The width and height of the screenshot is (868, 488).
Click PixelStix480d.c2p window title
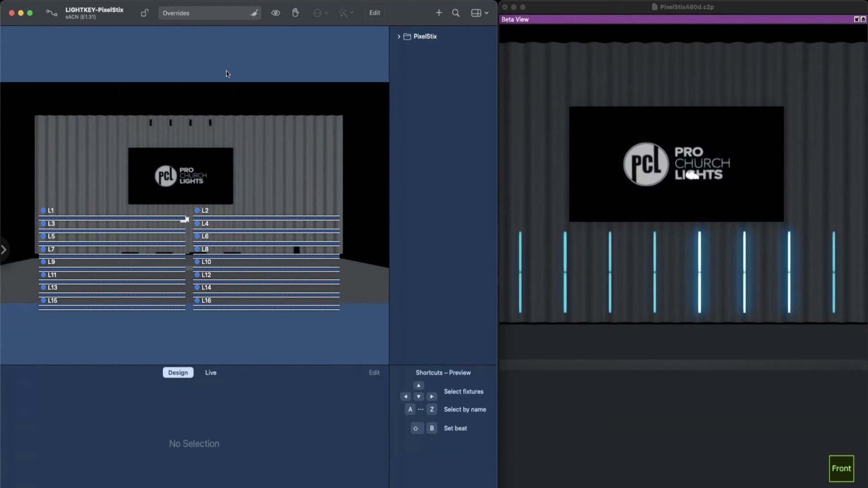click(x=687, y=7)
